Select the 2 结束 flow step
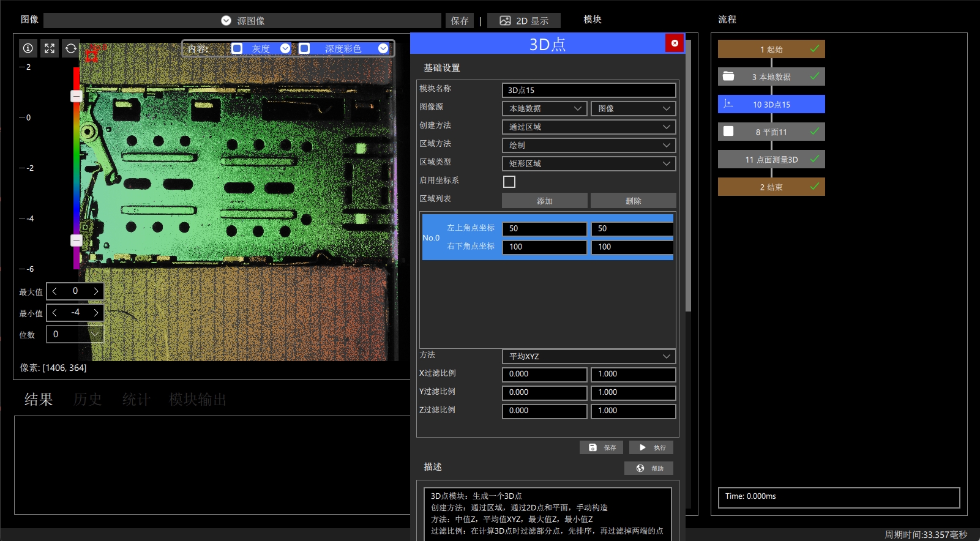Viewport: 980px width, 541px height. [771, 187]
